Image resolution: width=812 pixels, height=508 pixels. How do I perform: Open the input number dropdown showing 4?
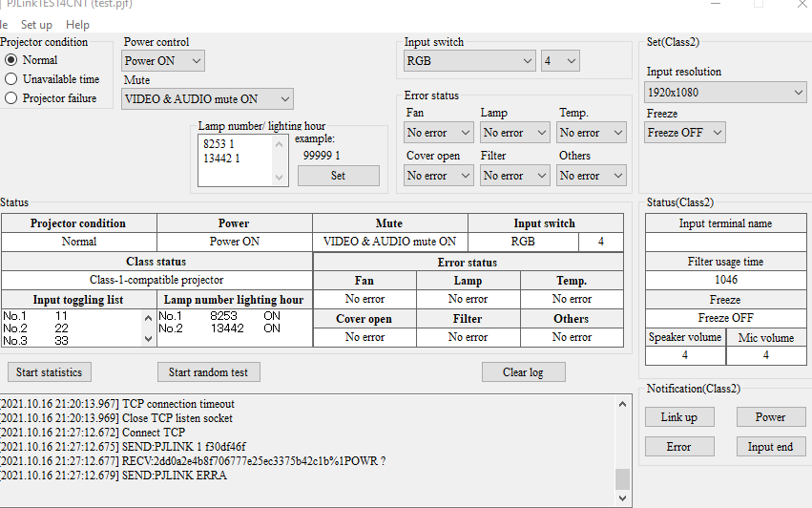[559, 61]
